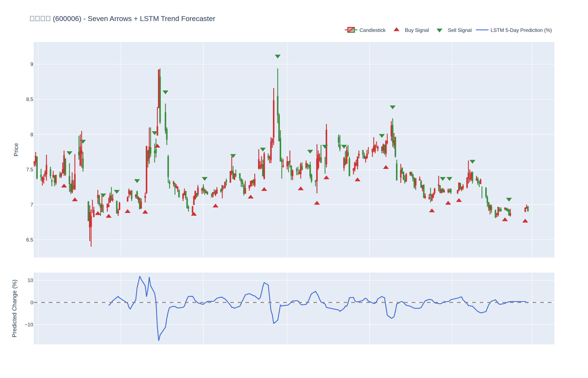Click the Candlestick legend icon

point(351,30)
